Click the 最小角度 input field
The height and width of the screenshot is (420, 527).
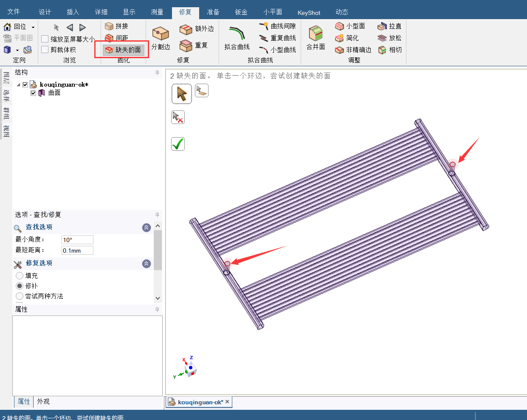(x=77, y=240)
